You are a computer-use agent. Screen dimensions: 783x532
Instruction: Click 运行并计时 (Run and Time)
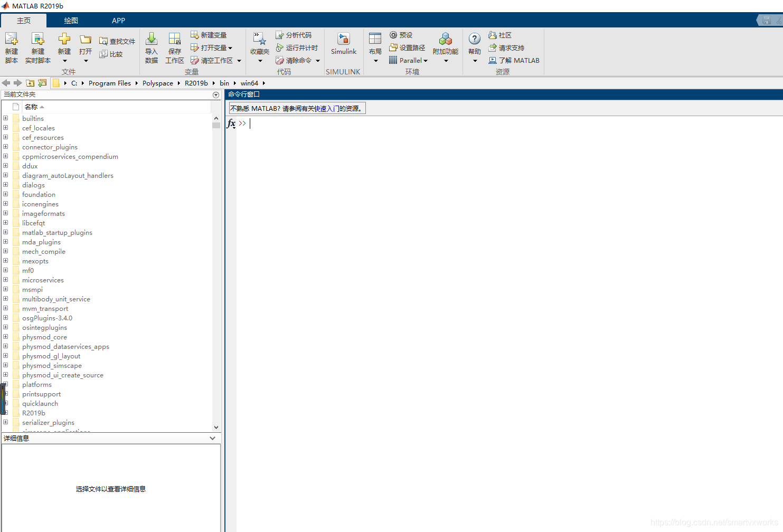pyautogui.click(x=297, y=47)
